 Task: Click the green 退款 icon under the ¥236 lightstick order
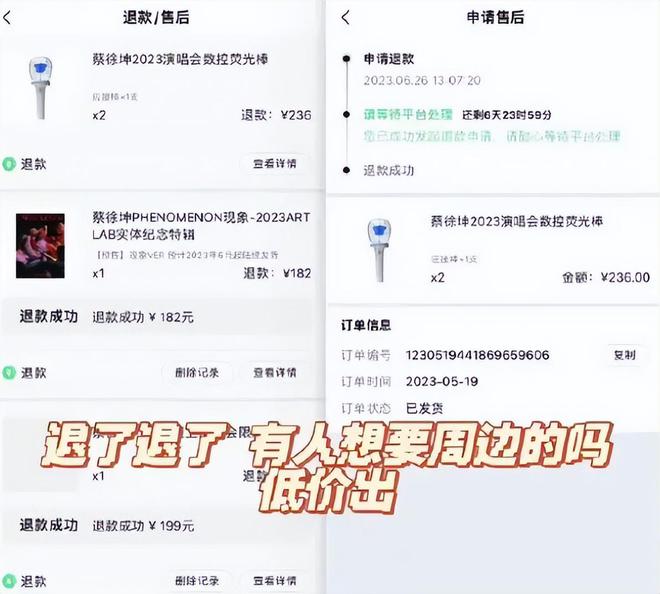[9, 164]
